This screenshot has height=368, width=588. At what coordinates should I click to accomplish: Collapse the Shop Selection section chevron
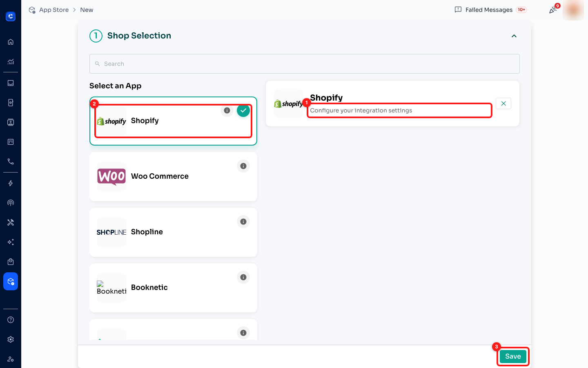[514, 36]
